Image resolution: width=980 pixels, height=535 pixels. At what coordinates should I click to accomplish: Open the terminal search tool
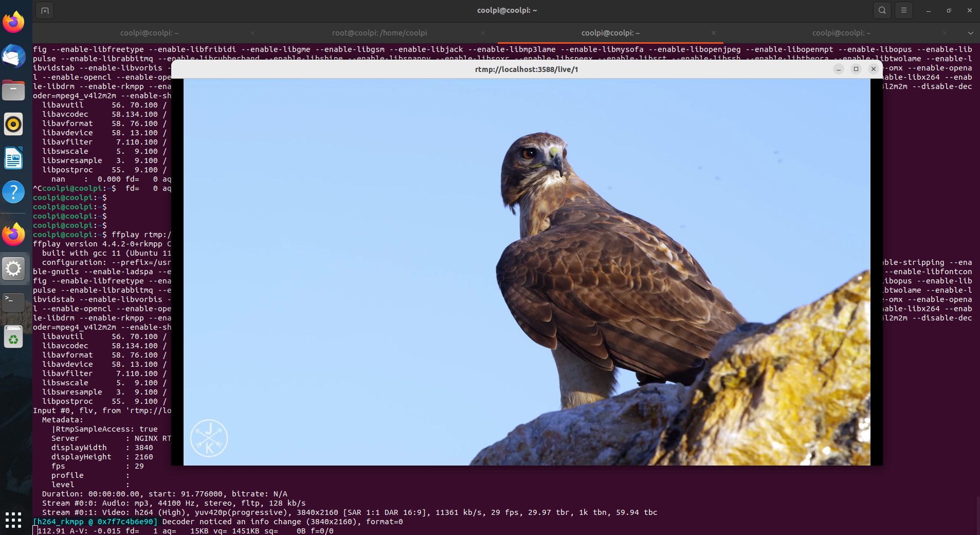pyautogui.click(x=882, y=10)
